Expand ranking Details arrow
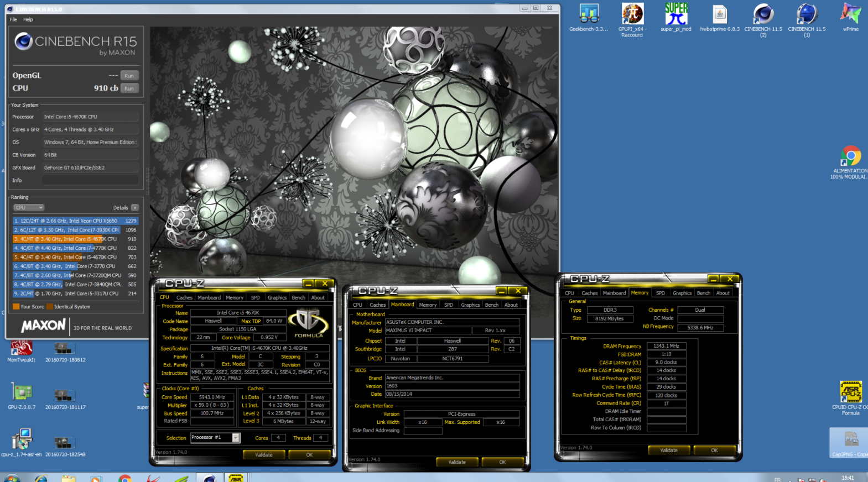The height and width of the screenshot is (482, 868). (134, 208)
